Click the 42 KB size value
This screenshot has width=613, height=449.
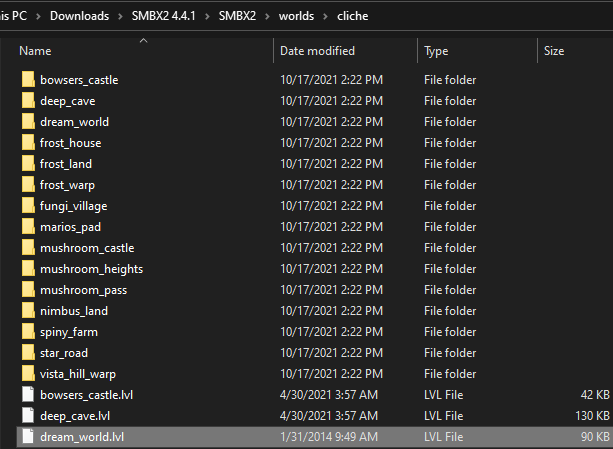[x=595, y=395]
